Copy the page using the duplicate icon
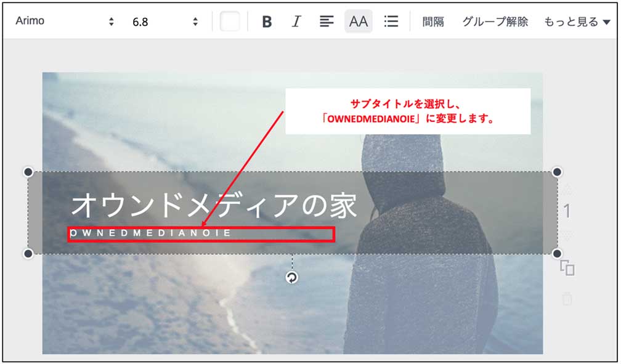621x364 pixels. click(x=567, y=268)
